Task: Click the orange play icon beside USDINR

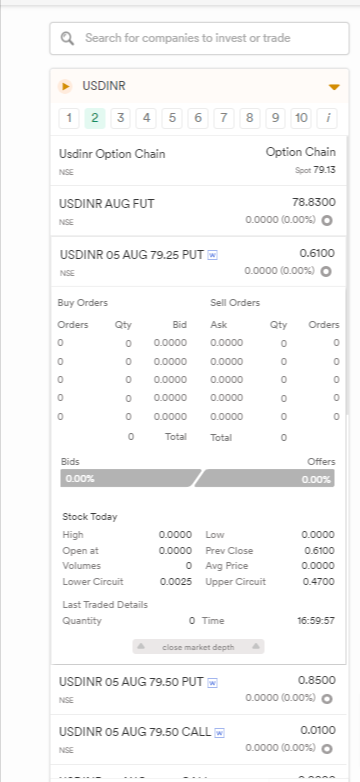Action: click(x=65, y=86)
